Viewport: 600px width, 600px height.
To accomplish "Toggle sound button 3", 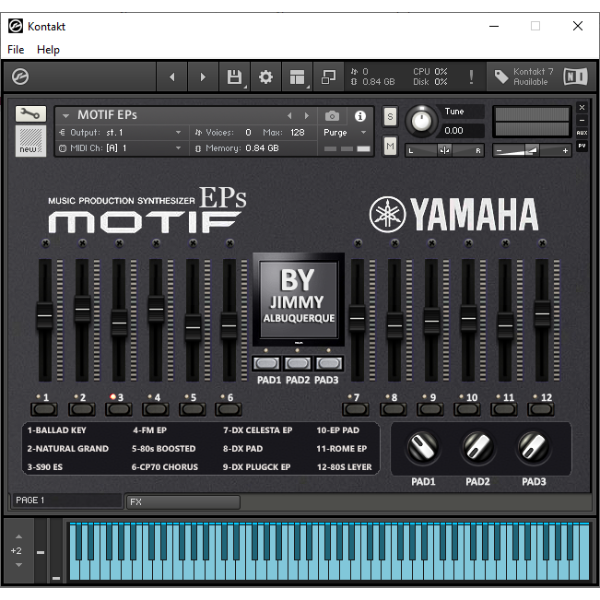I will click(119, 409).
